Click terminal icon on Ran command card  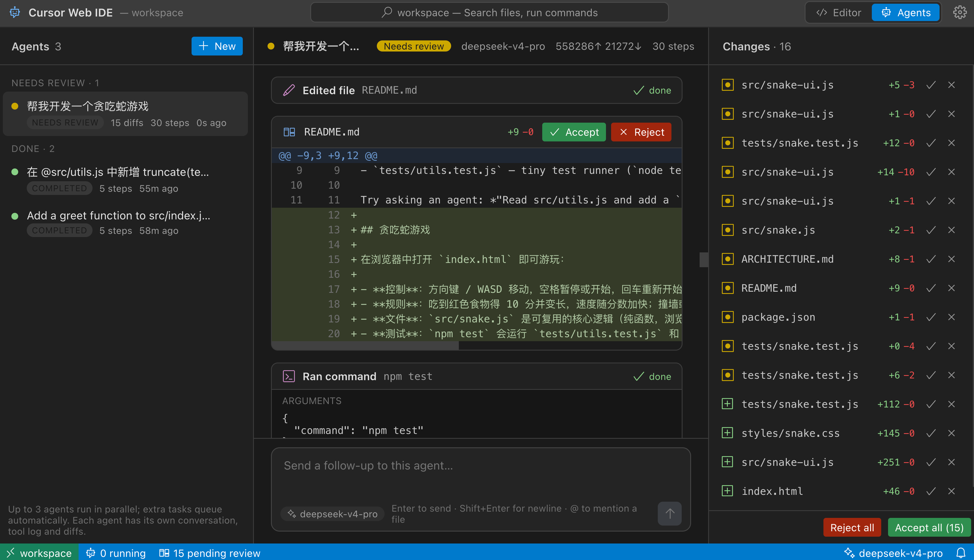click(289, 376)
